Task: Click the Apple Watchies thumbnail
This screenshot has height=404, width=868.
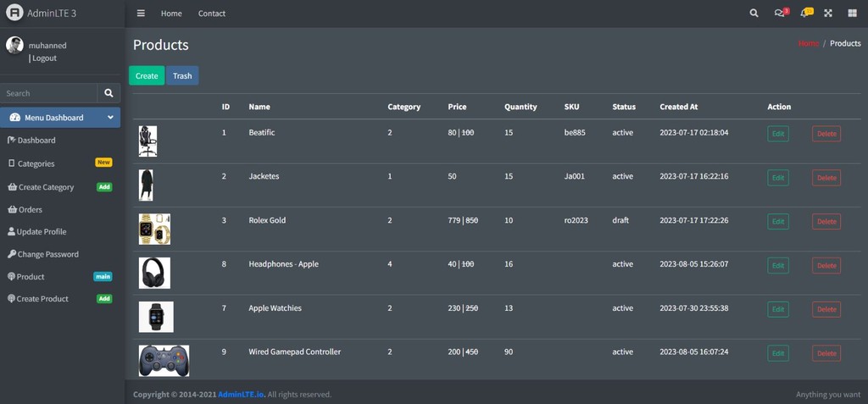Action: pos(156,317)
